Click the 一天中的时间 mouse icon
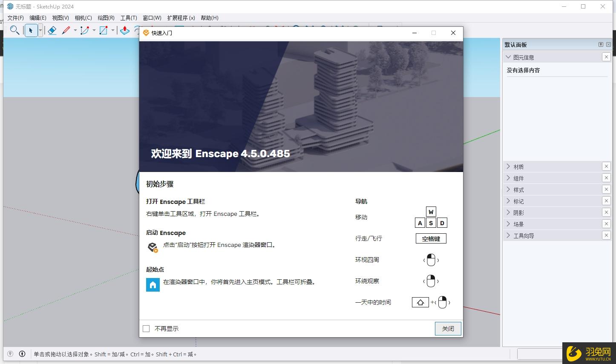This screenshot has width=616, height=364. tap(443, 302)
